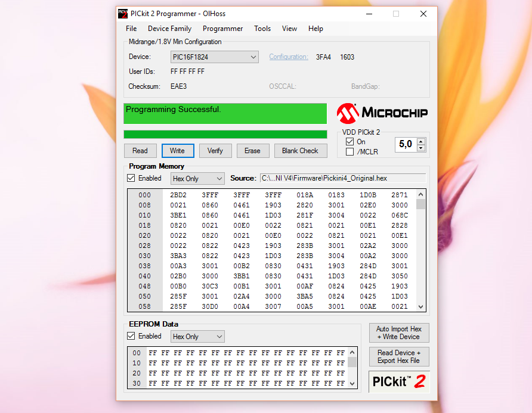Image resolution: width=532 pixels, height=413 pixels.
Task: Select program memory cell 30D0 in row 058
Action: tap(210, 306)
